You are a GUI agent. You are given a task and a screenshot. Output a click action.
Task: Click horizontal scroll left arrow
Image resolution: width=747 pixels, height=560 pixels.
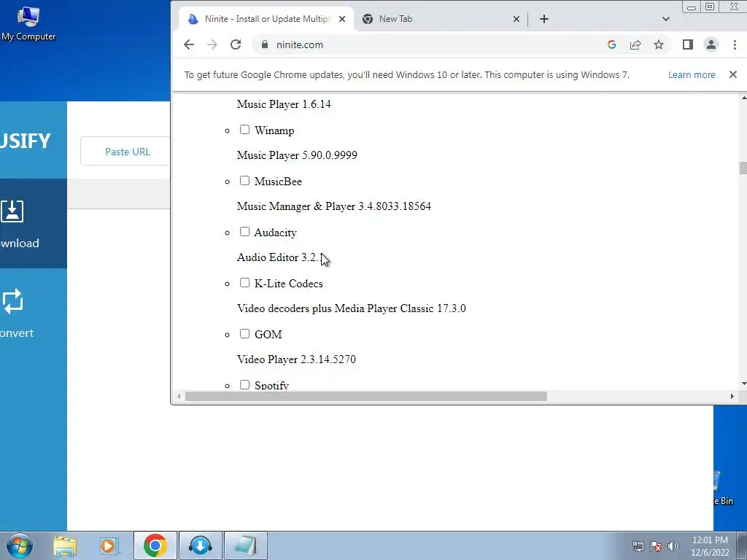(179, 396)
